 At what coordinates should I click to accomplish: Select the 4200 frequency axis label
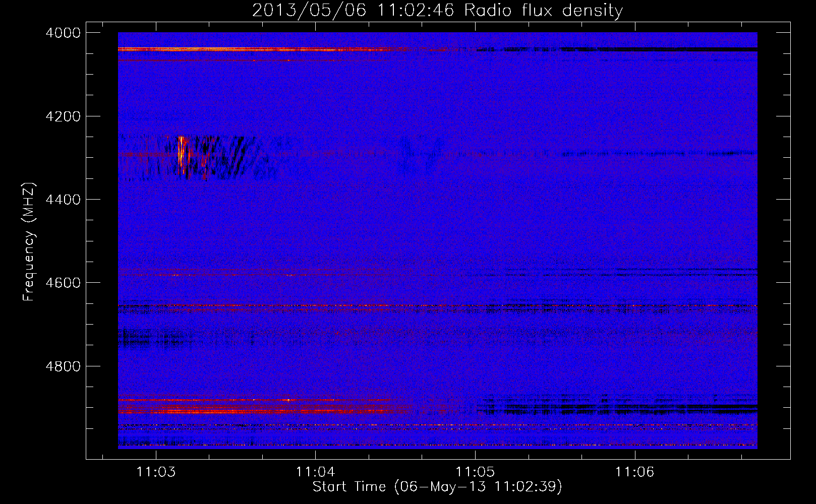click(63, 116)
